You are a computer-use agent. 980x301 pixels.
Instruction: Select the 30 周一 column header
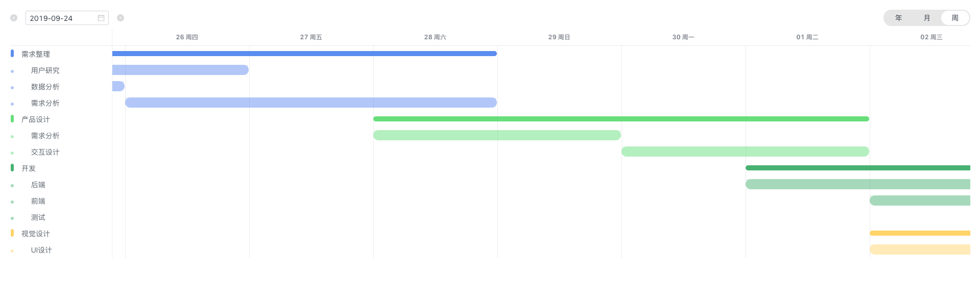[x=683, y=37]
